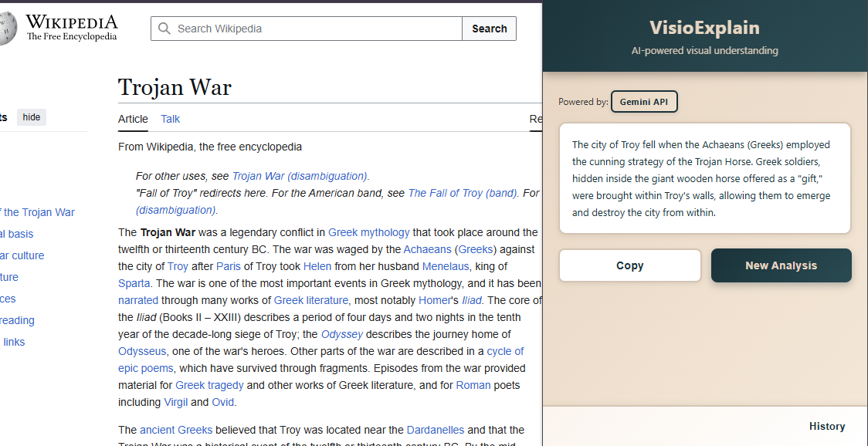
Task: Open the Sparta link
Action: (x=134, y=283)
